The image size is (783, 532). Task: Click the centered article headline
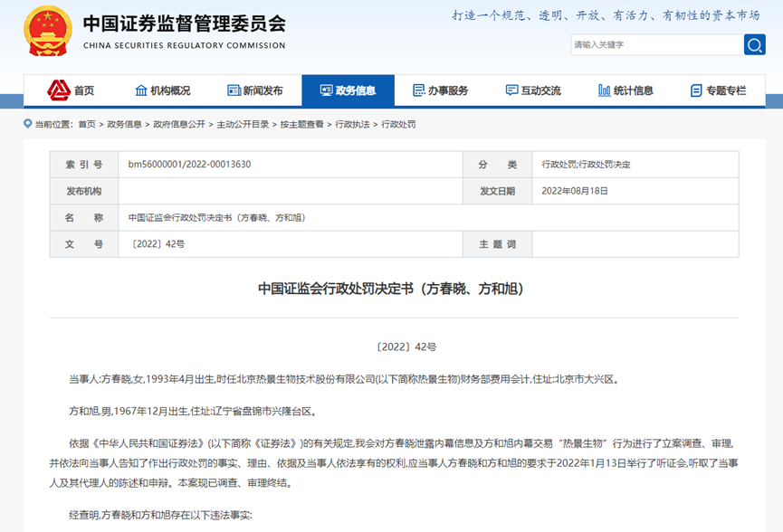[x=390, y=289]
